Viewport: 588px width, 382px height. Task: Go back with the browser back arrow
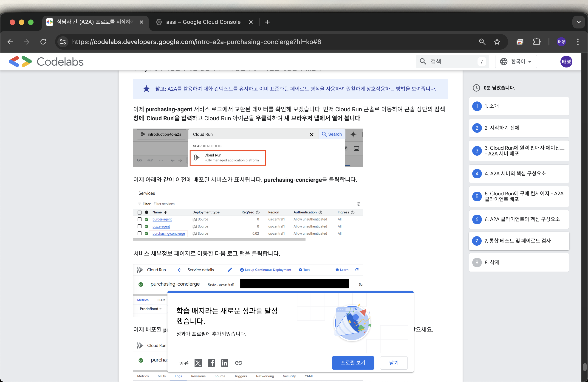10,42
